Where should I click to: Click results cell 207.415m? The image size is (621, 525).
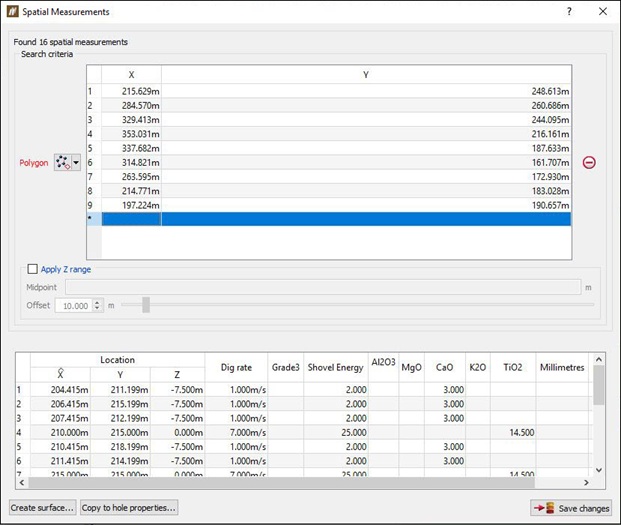[x=60, y=418]
